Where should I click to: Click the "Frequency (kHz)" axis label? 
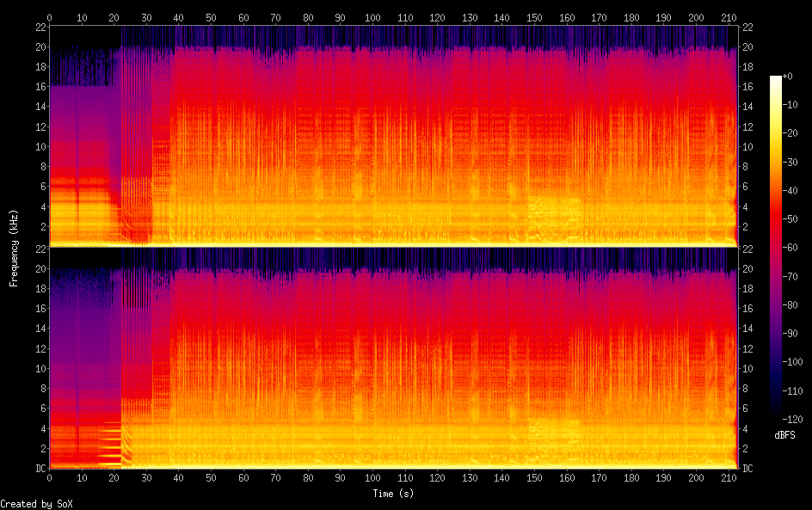(x=14, y=247)
